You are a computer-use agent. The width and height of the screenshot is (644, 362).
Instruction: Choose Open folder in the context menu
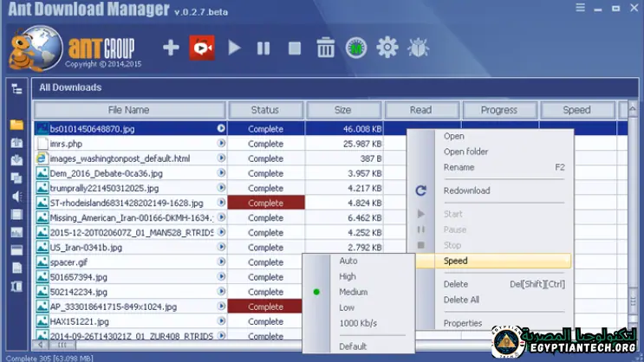[x=465, y=152]
